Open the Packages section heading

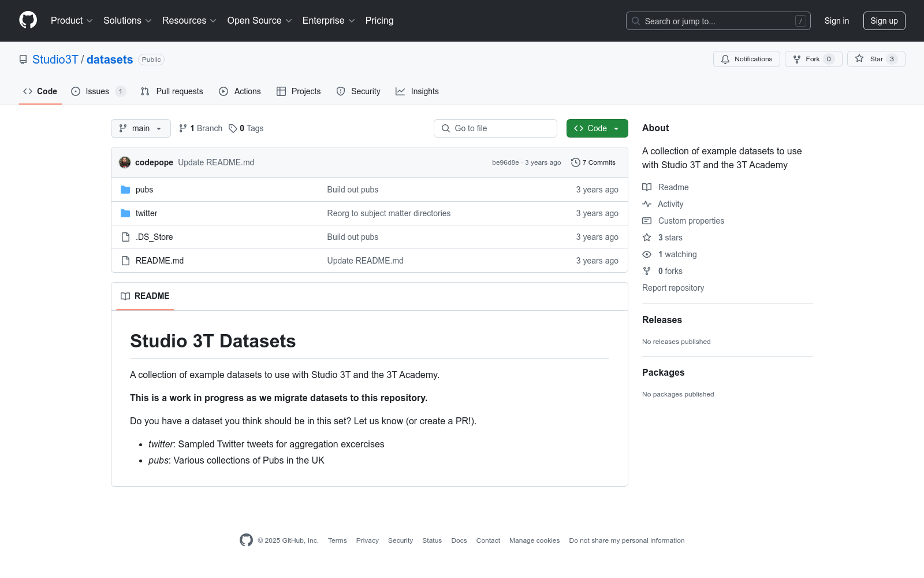tap(663, 372)
